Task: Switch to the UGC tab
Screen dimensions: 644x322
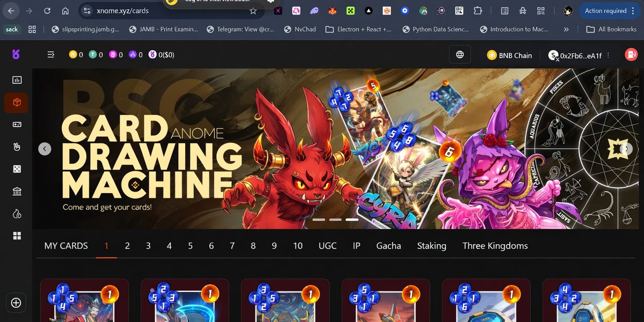Action: click(x=327, y=246)
